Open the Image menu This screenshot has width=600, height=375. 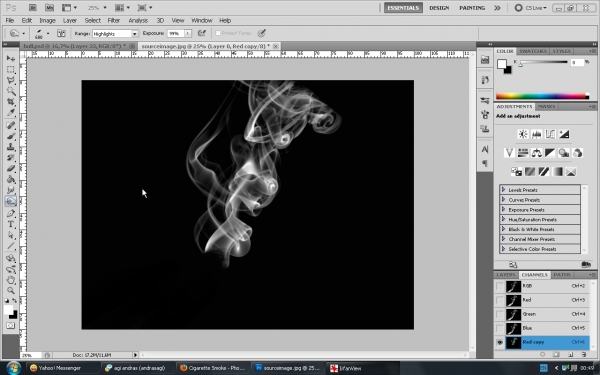[47, 20]
